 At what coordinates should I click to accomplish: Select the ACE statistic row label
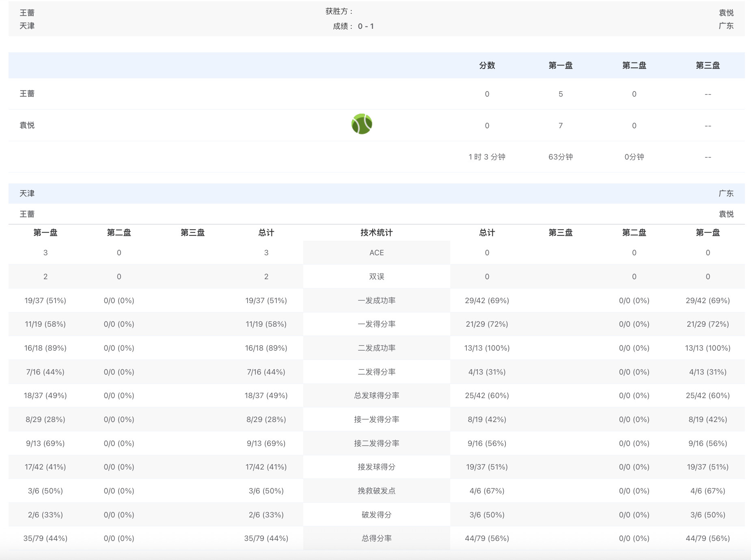tap(376, 253)
